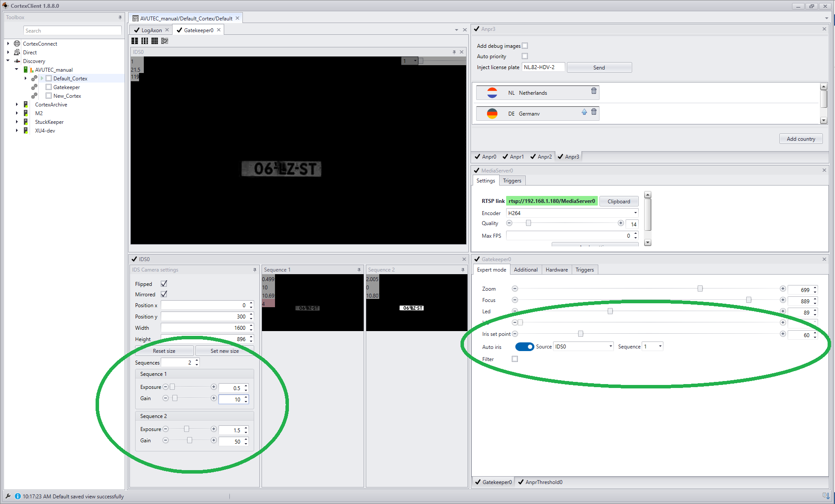Click the clock-based layout icon

click(x=165, y=41)
